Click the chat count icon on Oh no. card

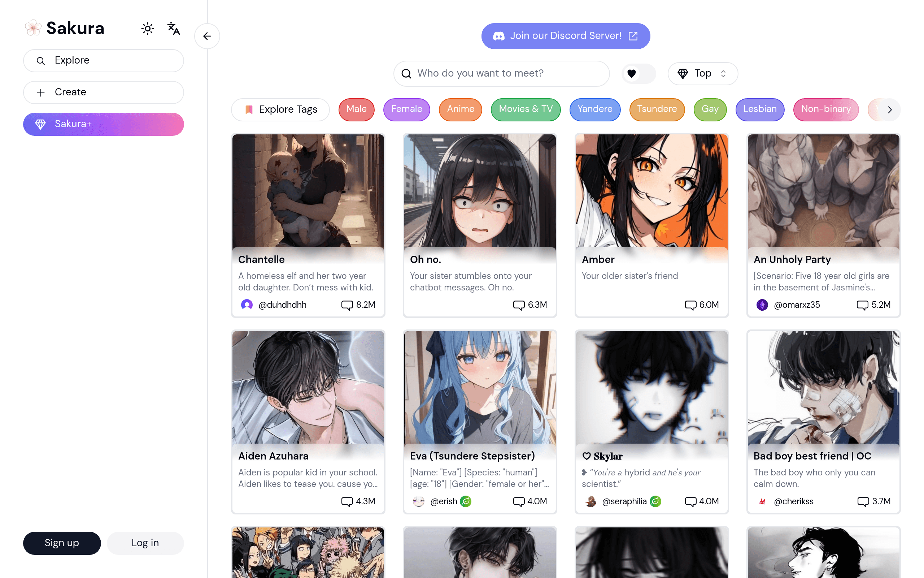pos(519,305)
